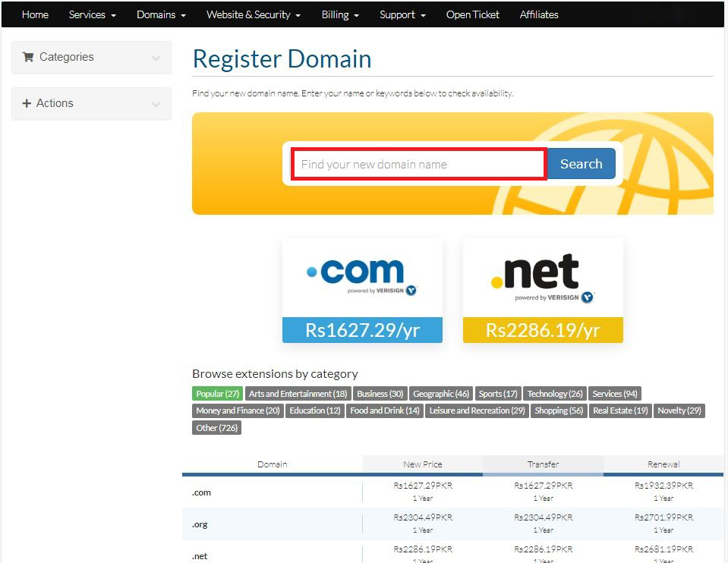Go to the Home page
Viewport: 728px width, 563px height.
pos(35,14)
